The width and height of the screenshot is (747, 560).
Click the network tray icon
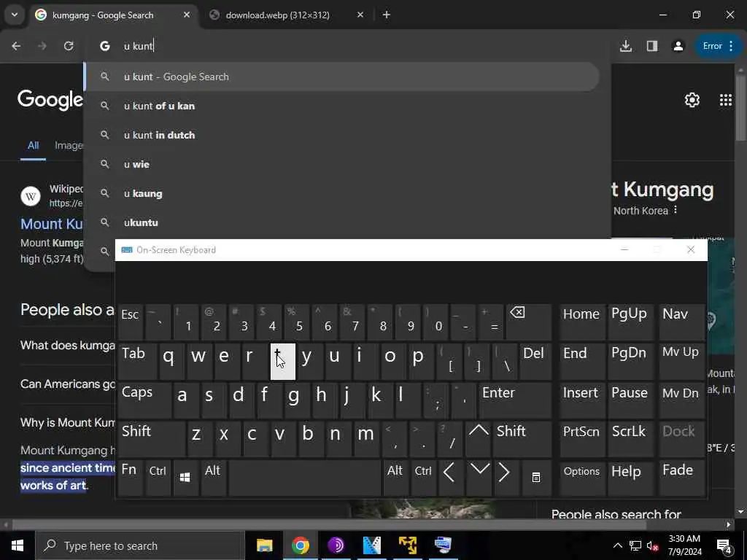635,545
